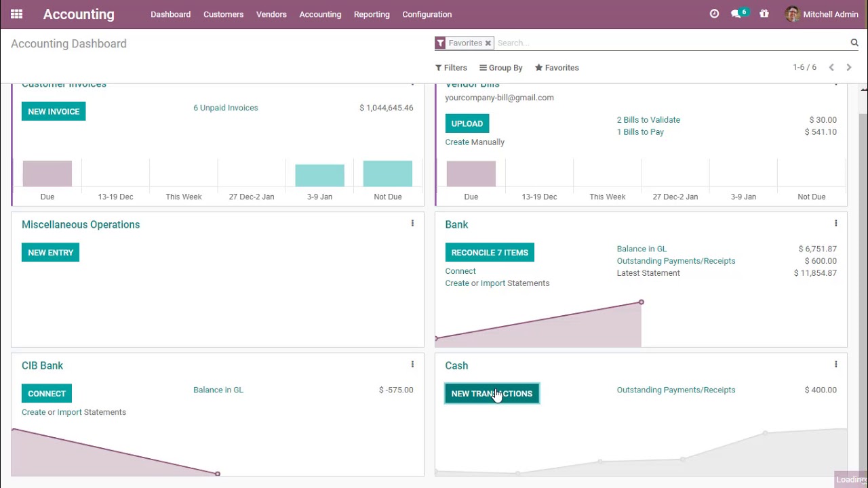This screenshot has height=488, width=868.
Task: Click the Upload vendor bill button
Action: pos(467,123)
